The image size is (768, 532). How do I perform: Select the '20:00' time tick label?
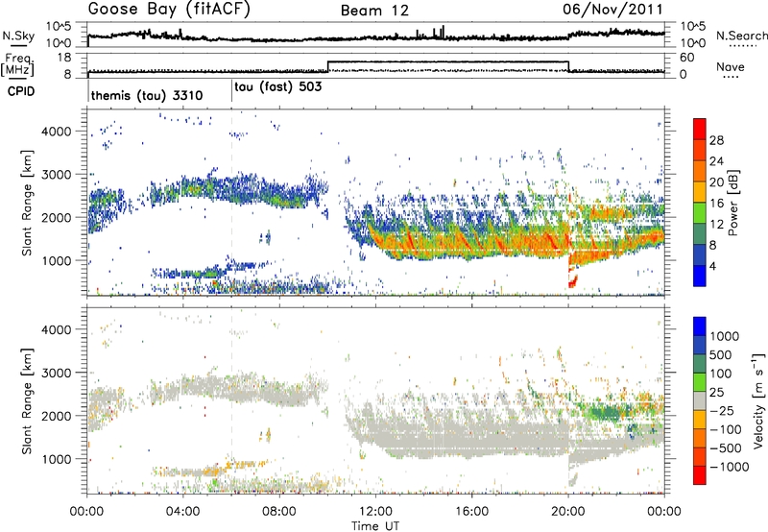(x=568, y=511)
